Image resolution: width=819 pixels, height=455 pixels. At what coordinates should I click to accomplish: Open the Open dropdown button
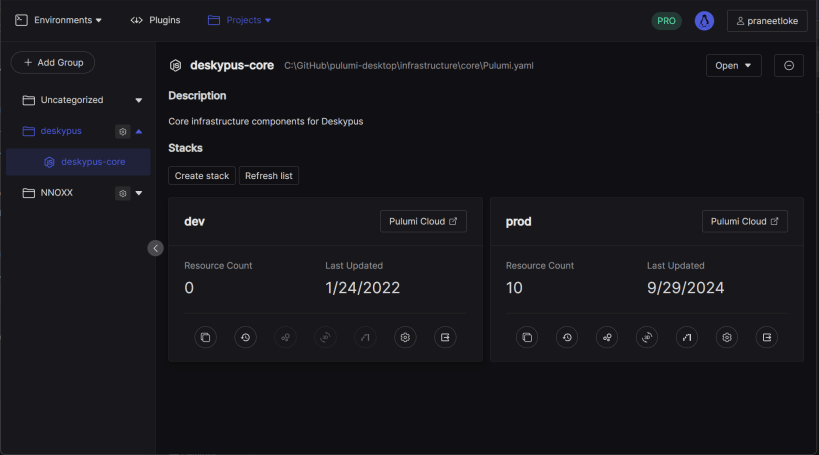click(x=733, y=66)
